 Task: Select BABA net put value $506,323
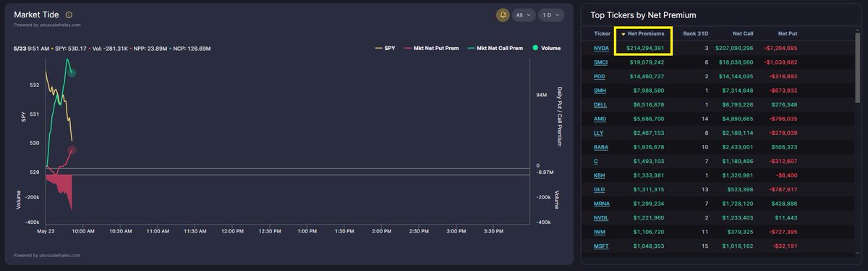(x=785, y=147)
